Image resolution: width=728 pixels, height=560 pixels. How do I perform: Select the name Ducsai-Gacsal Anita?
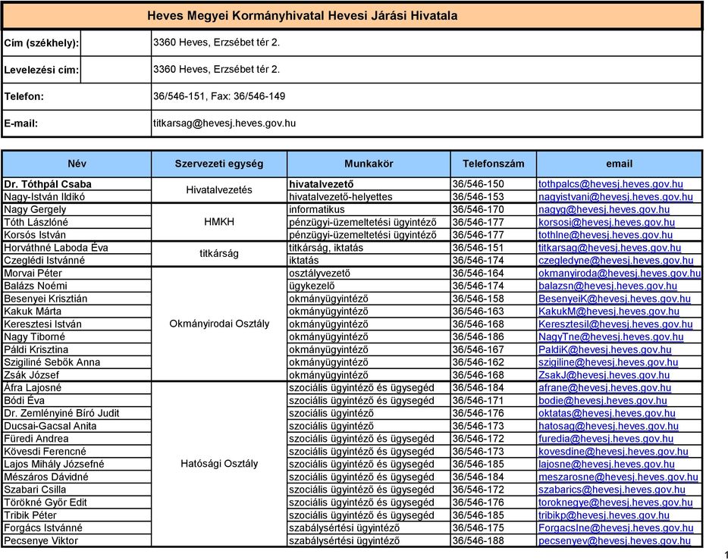[50, 427]
